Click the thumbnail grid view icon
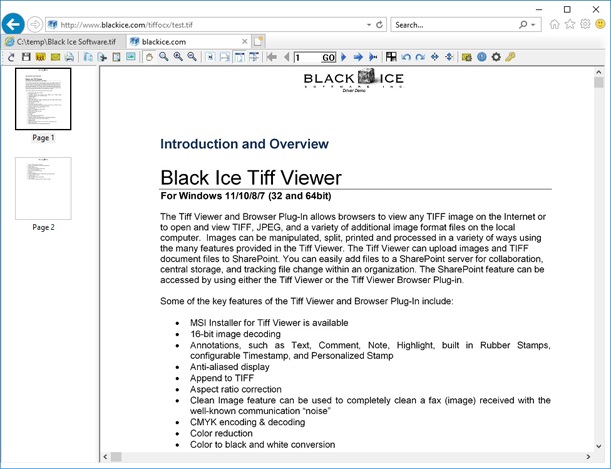Viewport: 611px width, 469px height. [x=391, y=57]
